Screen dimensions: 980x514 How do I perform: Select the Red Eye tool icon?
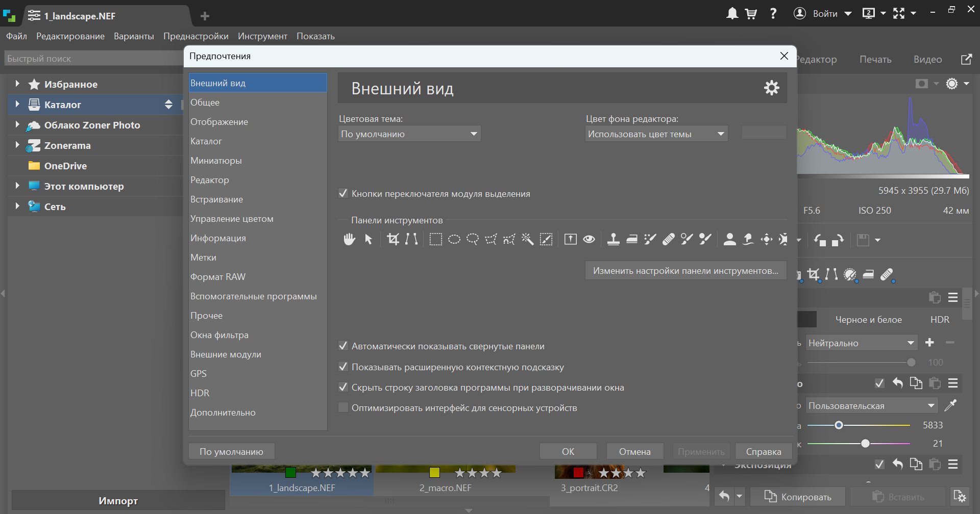[589, 239]
